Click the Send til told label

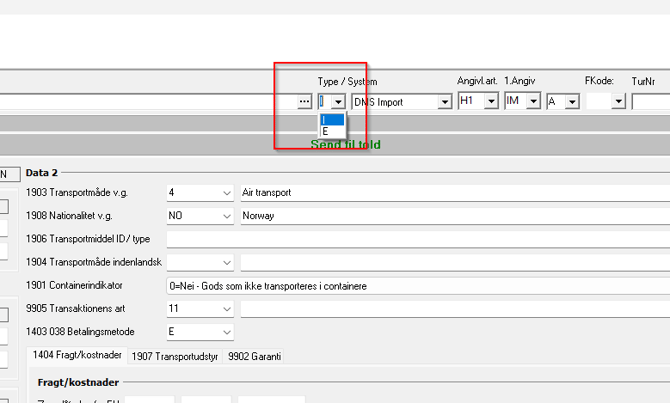345,144
